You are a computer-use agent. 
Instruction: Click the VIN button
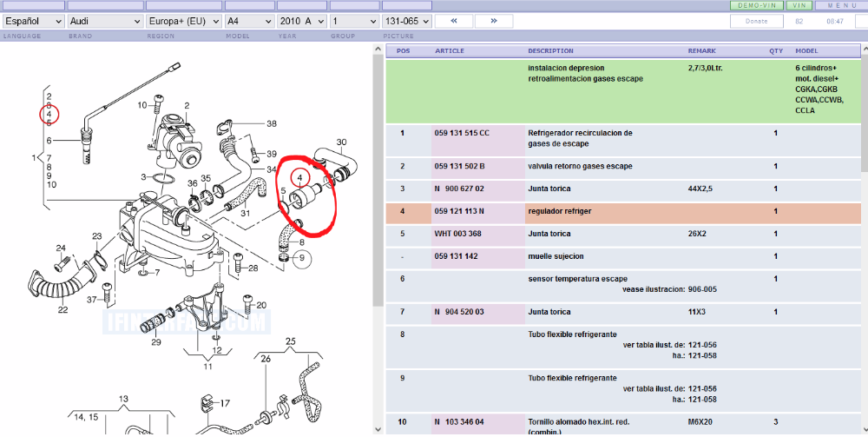799,5
